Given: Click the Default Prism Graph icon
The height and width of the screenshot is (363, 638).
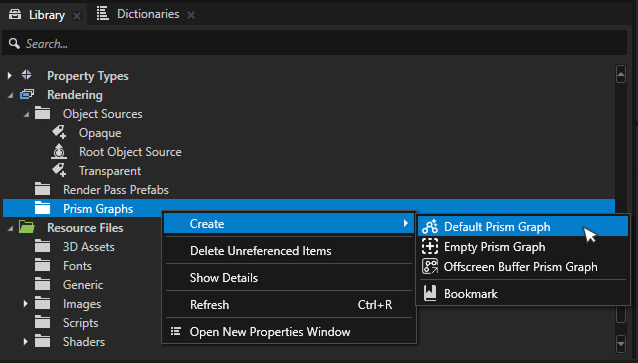Looking at the screenshot, I should point(430,226).
